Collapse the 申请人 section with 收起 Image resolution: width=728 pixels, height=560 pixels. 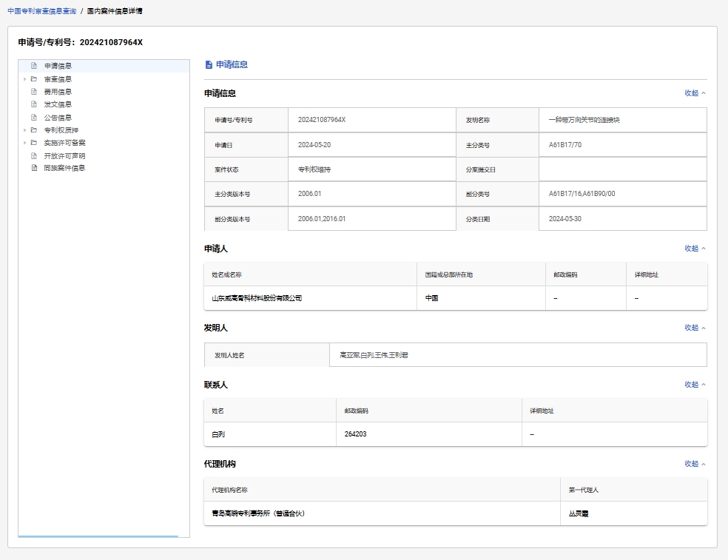pos(695,249)
